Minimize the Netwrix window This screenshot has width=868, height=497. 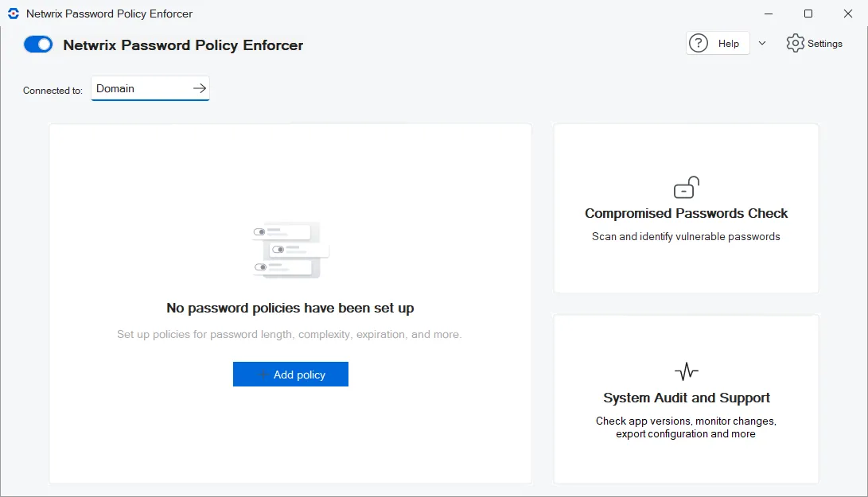(x=769, y=14)
